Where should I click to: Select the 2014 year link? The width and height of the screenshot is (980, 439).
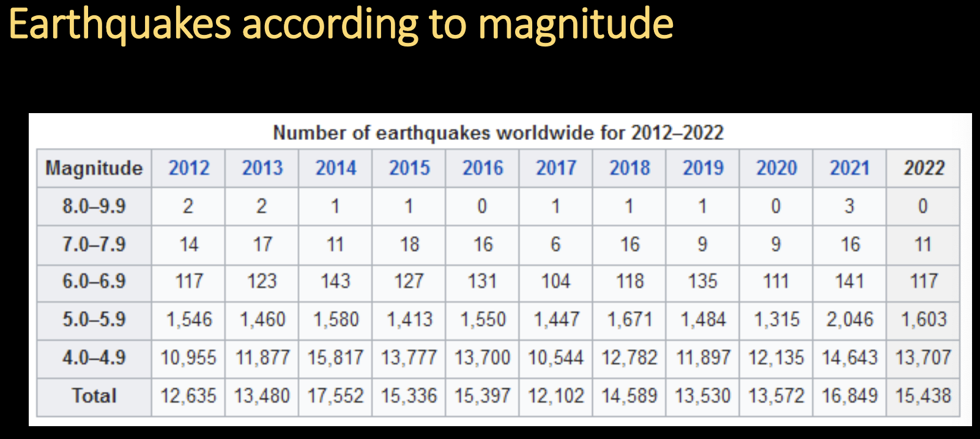[335, 168]
